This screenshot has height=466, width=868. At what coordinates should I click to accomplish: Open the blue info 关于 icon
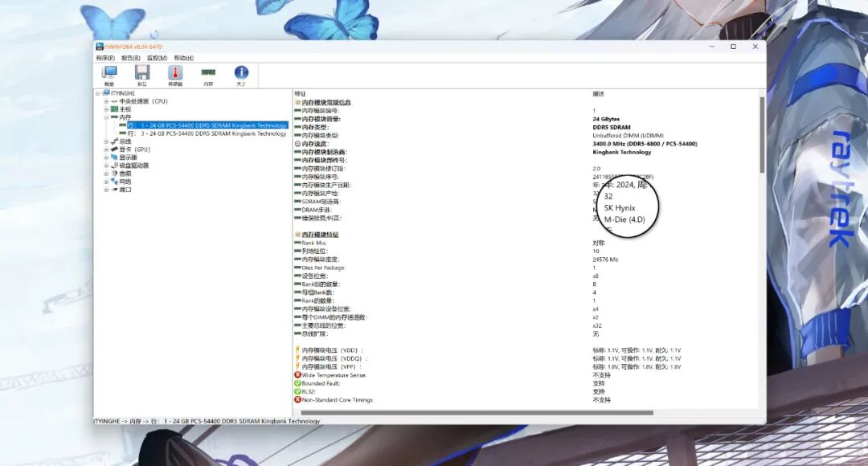point(241,72)
